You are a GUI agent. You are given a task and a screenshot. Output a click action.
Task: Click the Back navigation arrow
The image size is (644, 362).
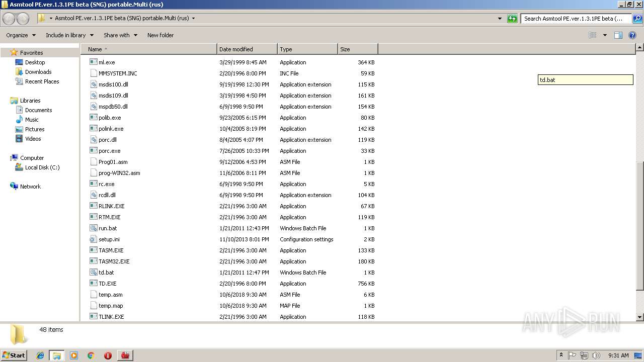point(9,19)
